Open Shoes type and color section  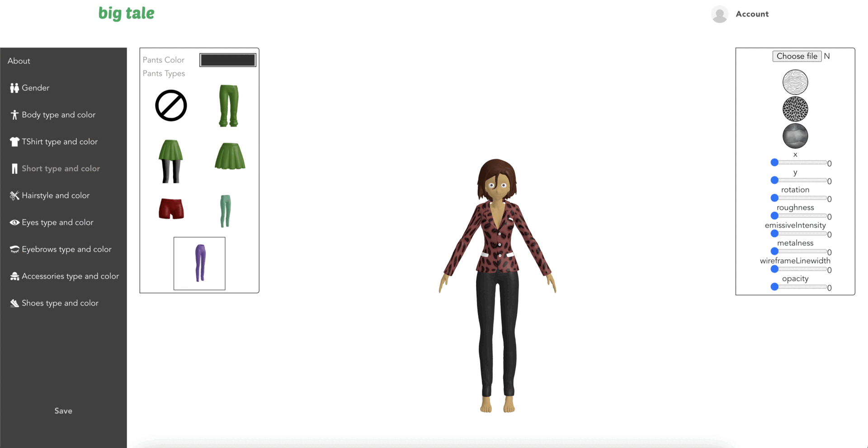(60, 303)
